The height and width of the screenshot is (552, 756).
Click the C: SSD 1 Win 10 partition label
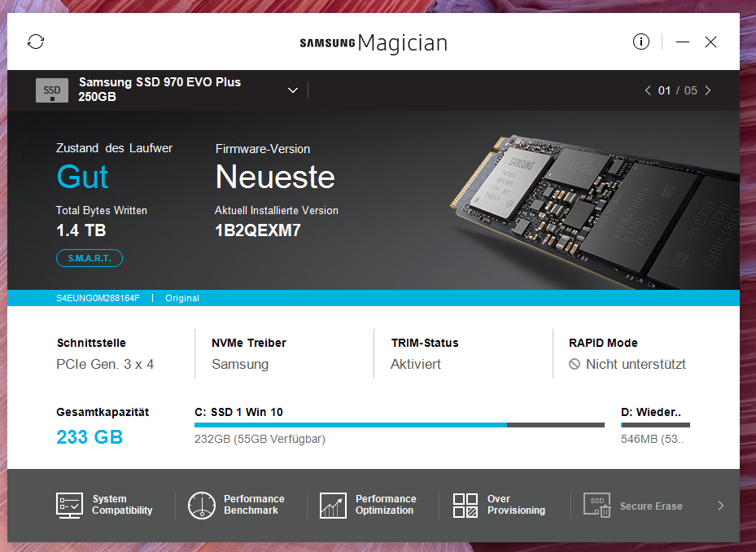coord(238,412)
